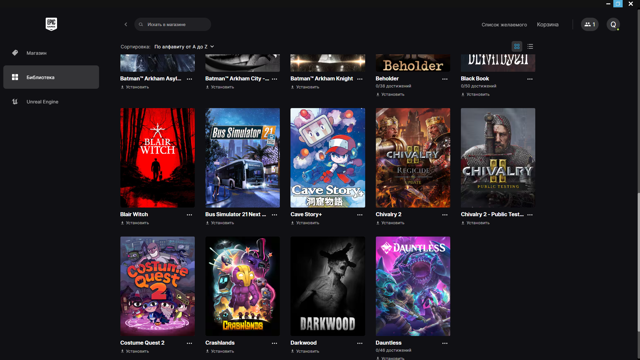Open the wishlist link

click(x=504, y=25)
